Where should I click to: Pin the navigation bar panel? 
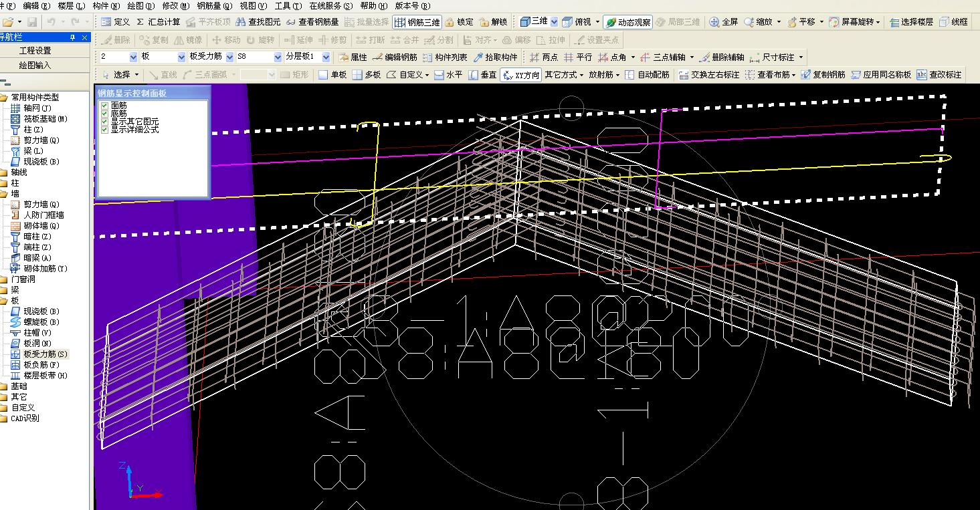click(73, 37)
